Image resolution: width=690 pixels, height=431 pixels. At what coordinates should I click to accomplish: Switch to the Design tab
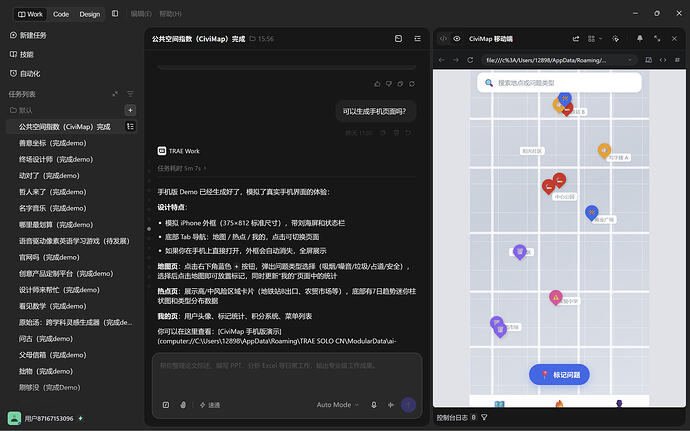[90, 14]
